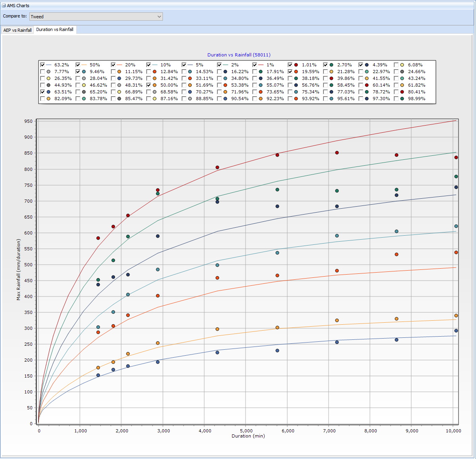Click the Duration (min) axis label
The height and width of the screenshot is (459, 476).
[248, 436]
